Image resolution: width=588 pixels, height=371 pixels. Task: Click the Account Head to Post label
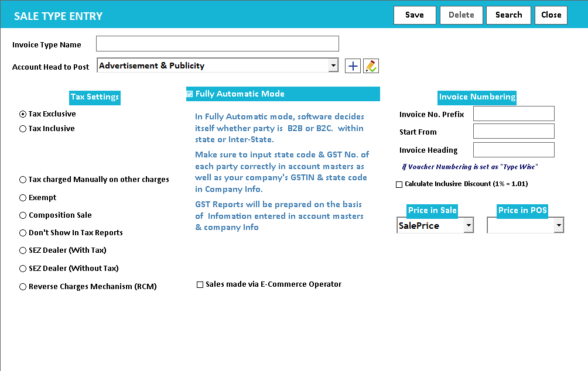(x=50, y=67)
